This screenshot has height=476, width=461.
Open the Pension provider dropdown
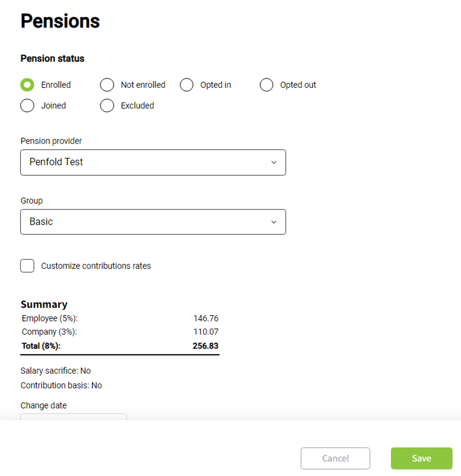[153, 162]
